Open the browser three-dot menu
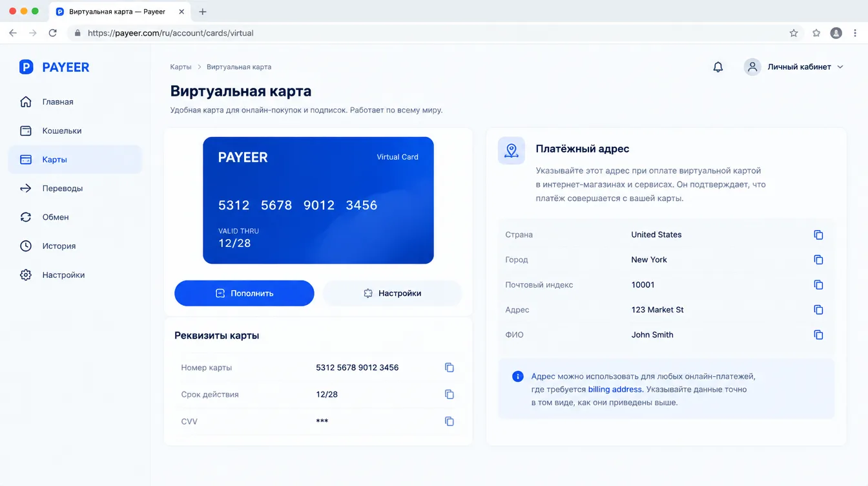This screenshot has height=486, width=868. click(x=856, y=33)
